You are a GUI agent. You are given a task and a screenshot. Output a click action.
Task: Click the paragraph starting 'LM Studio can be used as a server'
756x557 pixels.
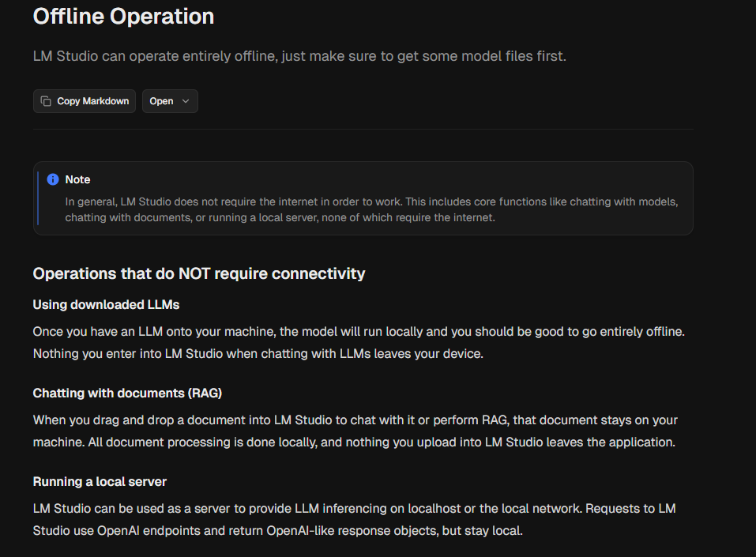click(x=355, y=519)
